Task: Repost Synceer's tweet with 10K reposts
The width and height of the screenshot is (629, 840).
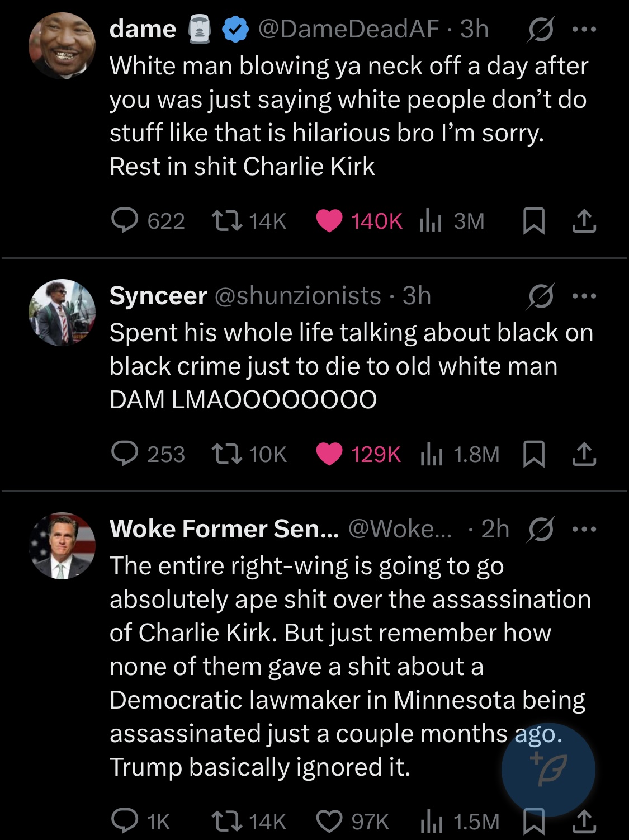Action: (227, 454)
